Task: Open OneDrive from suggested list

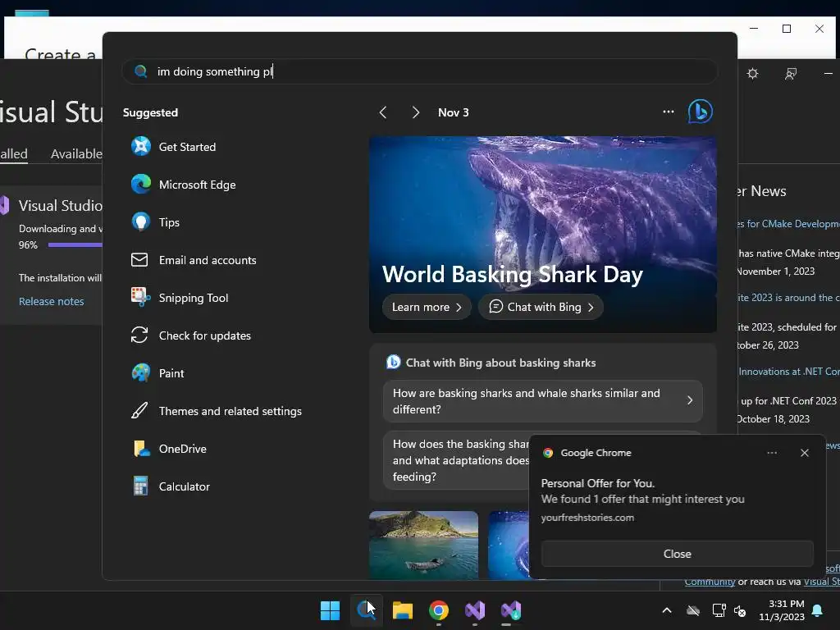Action: [x=169, y=449]
